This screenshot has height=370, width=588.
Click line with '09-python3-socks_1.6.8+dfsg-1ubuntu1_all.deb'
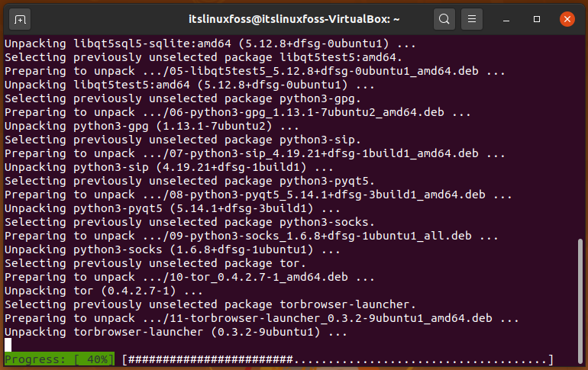coord(251,236)
